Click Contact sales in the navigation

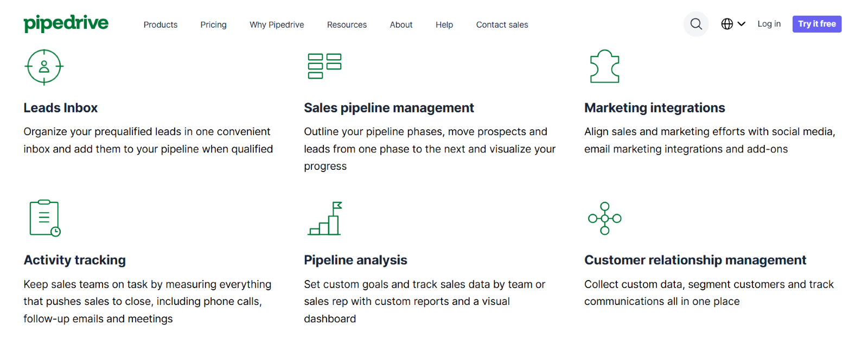(x=502, y=24)
